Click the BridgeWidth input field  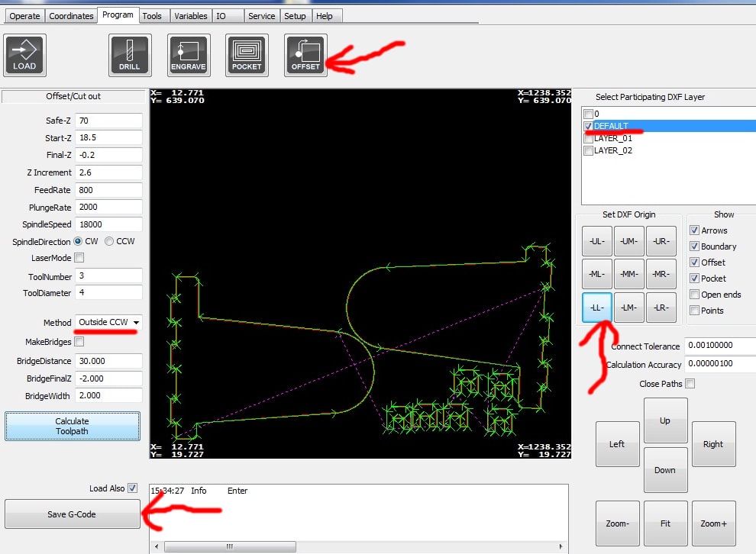[x=108, y=395]
